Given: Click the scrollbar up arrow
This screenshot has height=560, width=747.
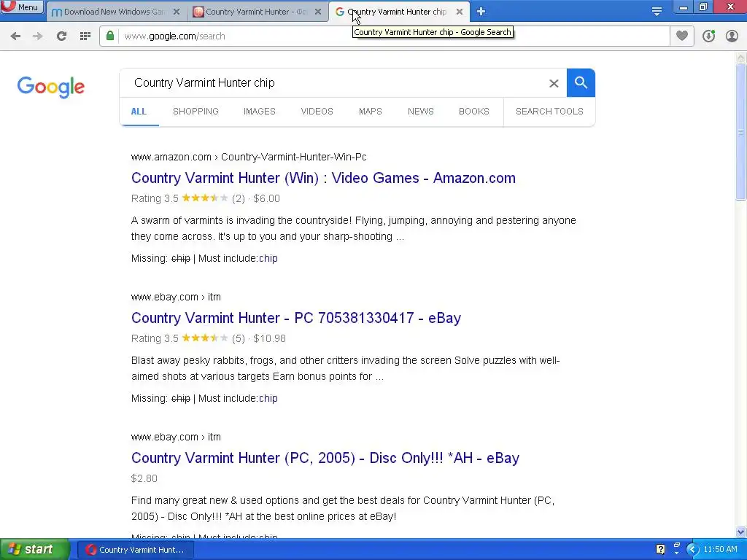Looking at the screenshot, I should pyautogui.click(x=741, y=58).
